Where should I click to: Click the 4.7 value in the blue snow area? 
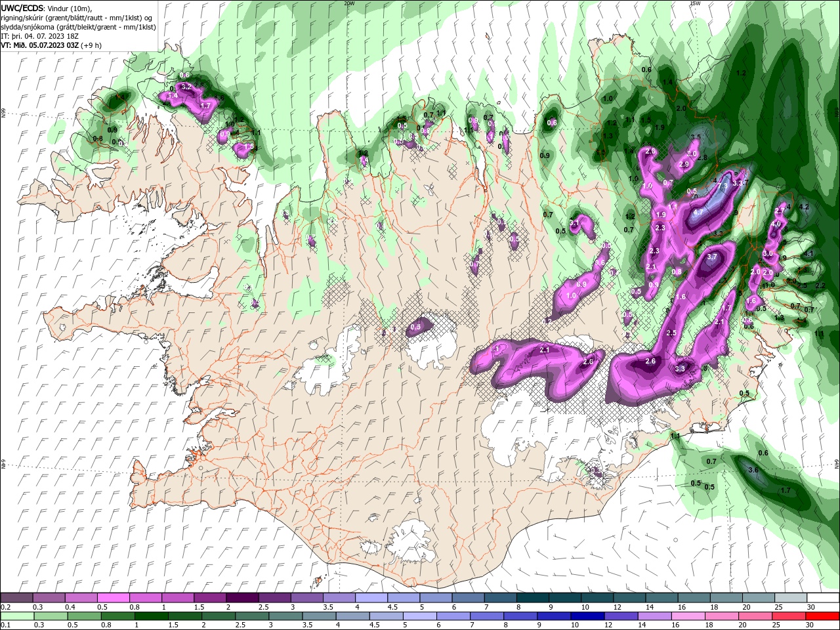point(698,213)
